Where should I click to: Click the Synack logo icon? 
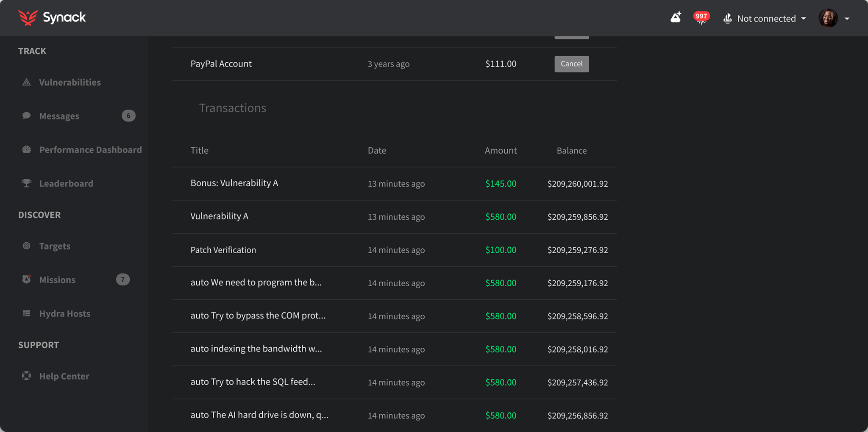point(28,18)
